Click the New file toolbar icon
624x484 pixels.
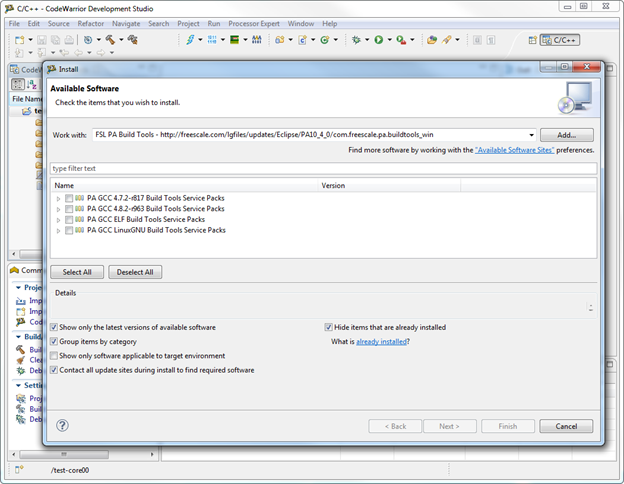tap(20, 40)
